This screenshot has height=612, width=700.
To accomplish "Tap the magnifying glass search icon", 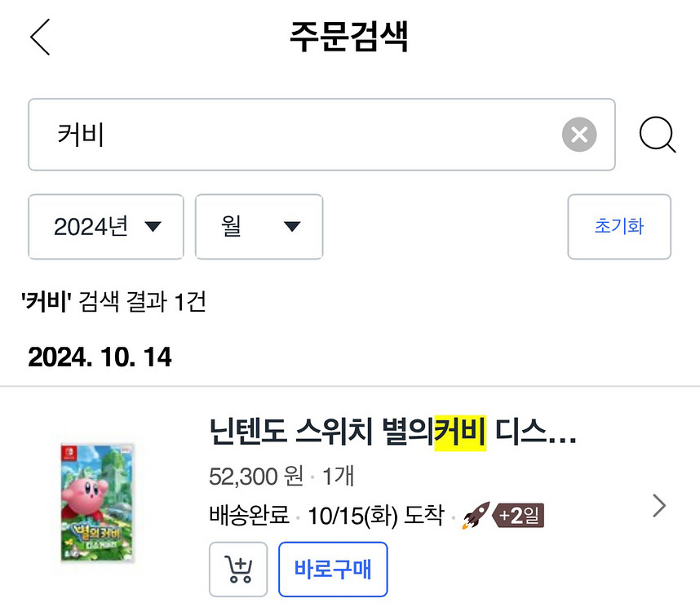I will (x=657, y=135).
